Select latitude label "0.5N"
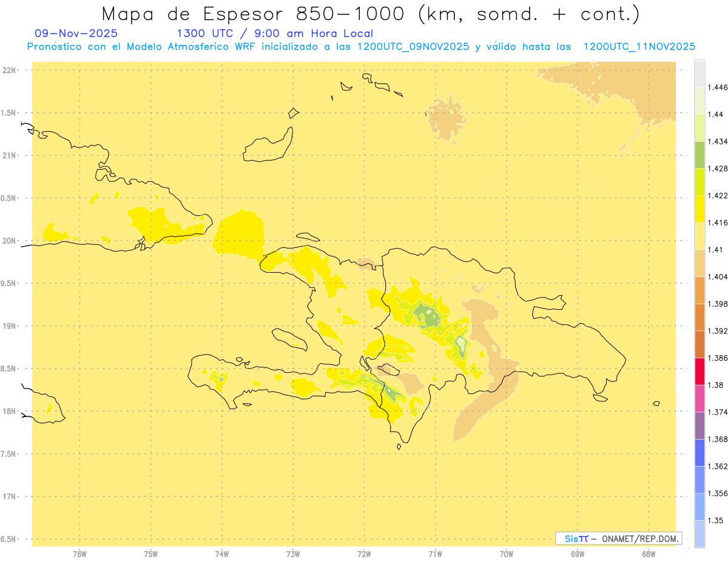 point(10,198)
